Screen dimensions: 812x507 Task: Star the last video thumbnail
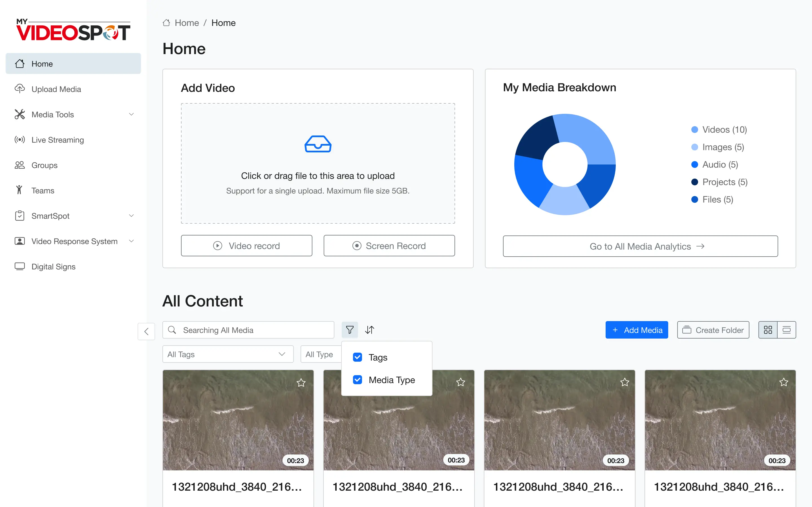(x=784, y=382)
